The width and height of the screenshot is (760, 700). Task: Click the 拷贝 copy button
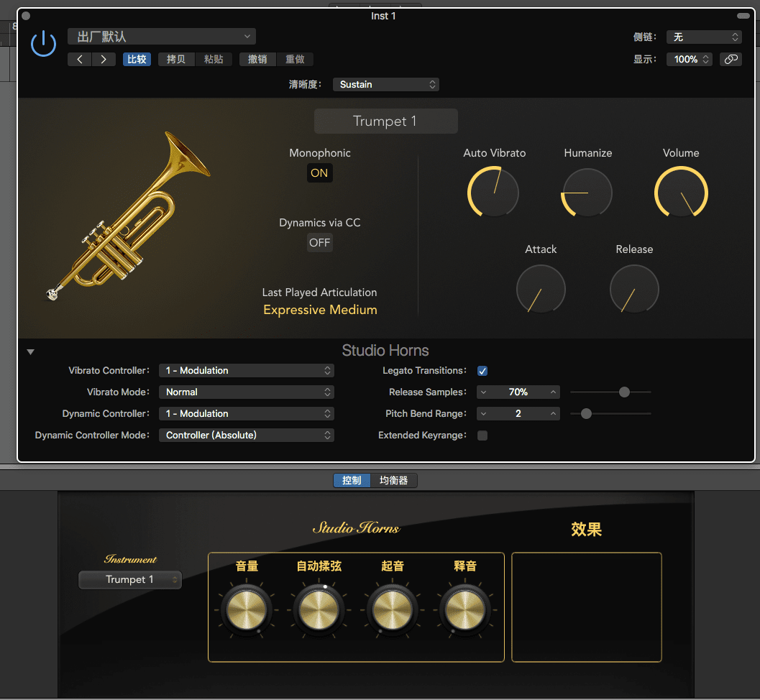click(176, 59)
